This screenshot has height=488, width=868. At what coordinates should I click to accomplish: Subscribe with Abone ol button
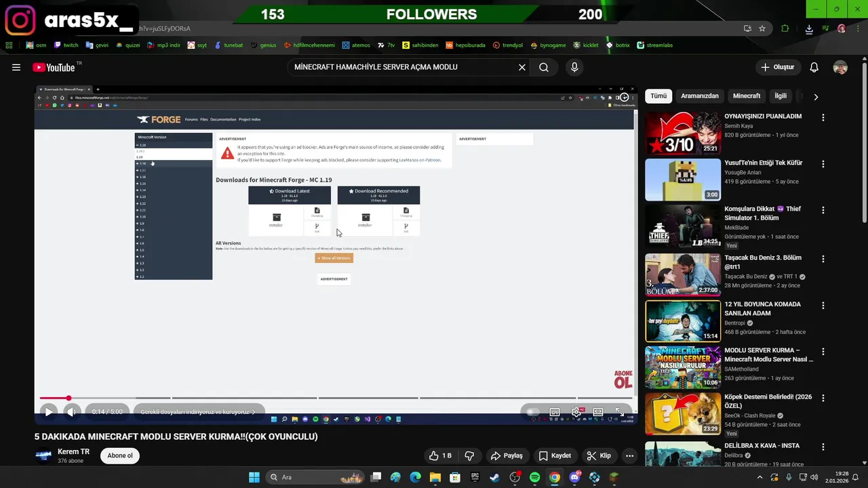120,455
